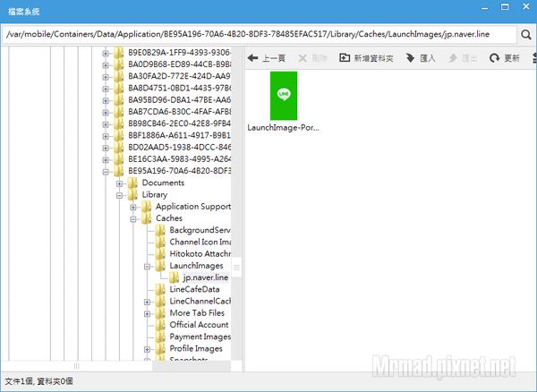Screen dimensions: 537x392
Task: Click the 刪除 delete toolbar button
Action: tap(312, 58)
